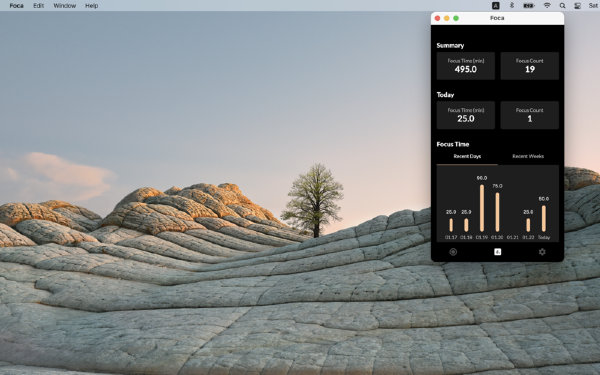
Task: Click the Today bar in chart
Action: pos(544,218)
